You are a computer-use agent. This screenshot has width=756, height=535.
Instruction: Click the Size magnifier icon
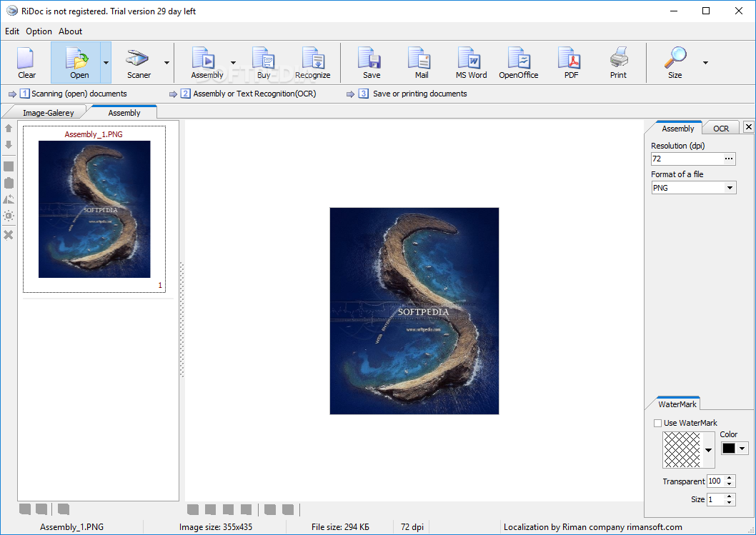675,63
